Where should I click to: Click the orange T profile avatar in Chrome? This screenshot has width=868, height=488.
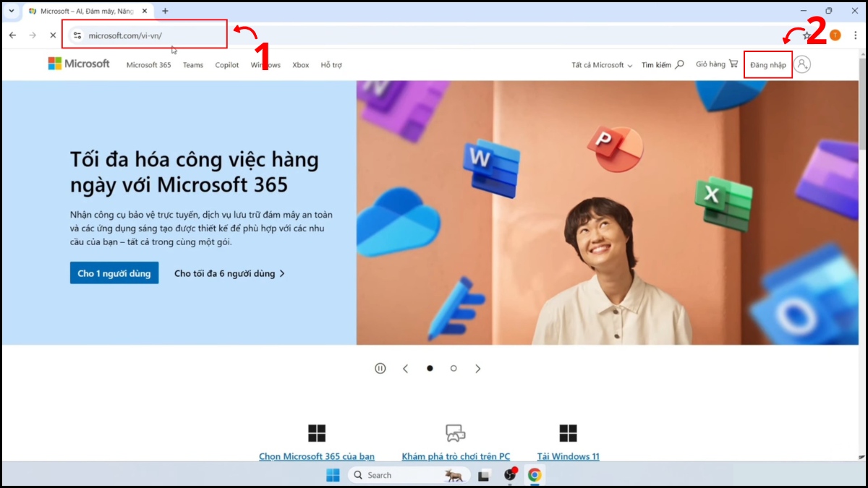[835, 35]
